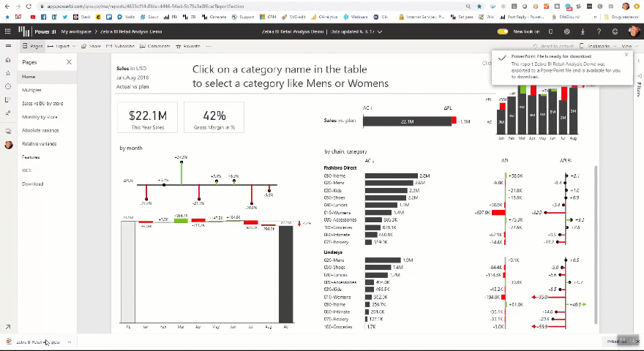Click the Power BI logo

click(x=24, y=31)
